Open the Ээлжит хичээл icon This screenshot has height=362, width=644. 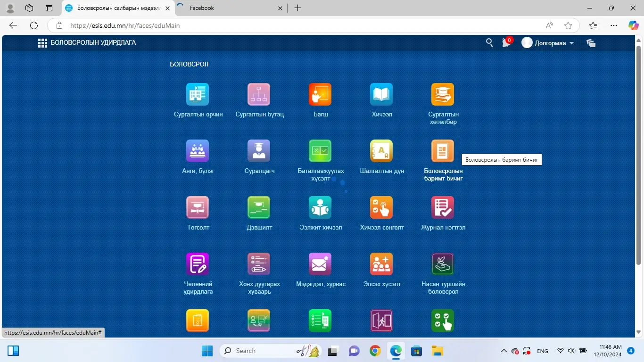point(320,207)
